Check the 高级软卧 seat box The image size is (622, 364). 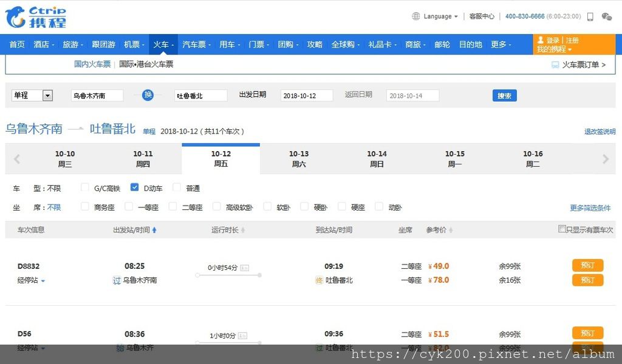point(217,206)
